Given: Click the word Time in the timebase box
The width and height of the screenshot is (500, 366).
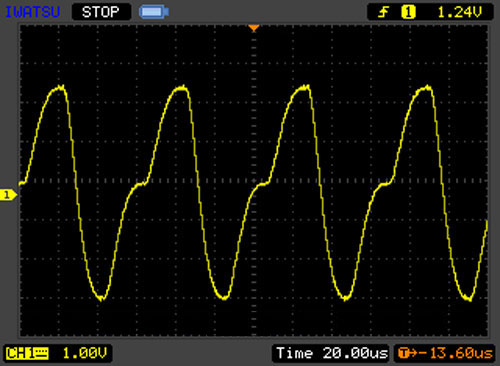Looking at the screenshot, I should click(295, 353).
